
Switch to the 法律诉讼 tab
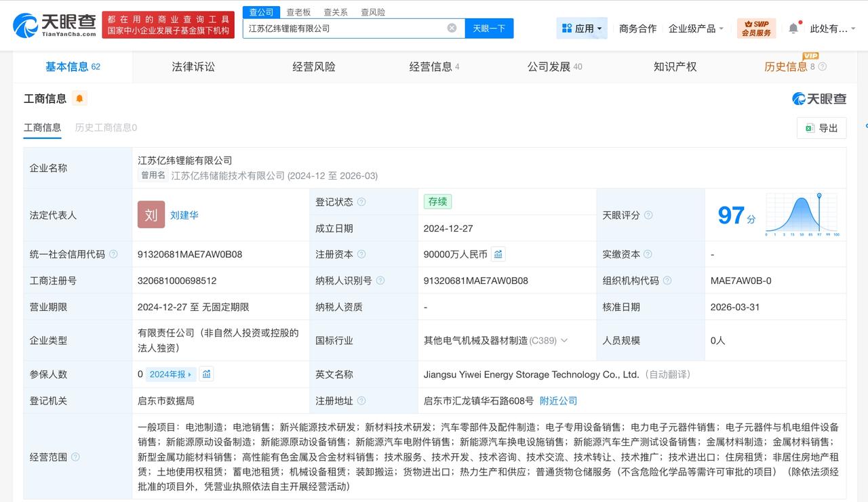tap(193, 66)
